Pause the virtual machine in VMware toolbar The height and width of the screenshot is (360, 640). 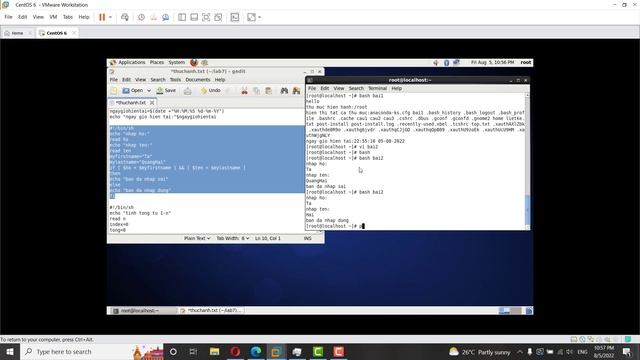[x=102, y=17]
